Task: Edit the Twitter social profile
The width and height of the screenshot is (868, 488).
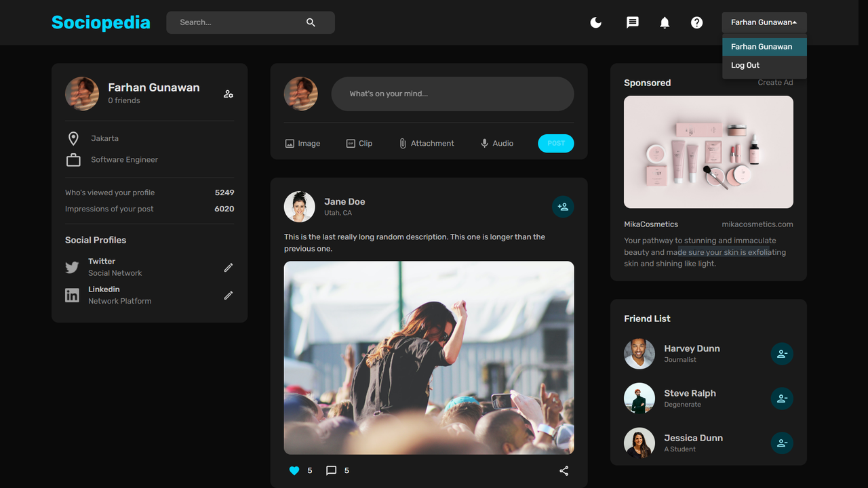Action: coord(229,267)
